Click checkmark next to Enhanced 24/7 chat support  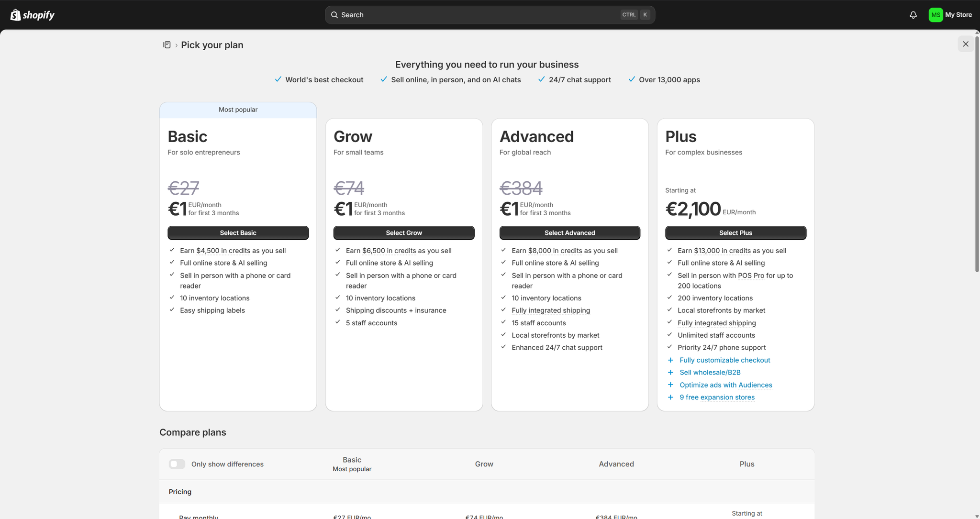pyautogui.click(x=503, y=347)
